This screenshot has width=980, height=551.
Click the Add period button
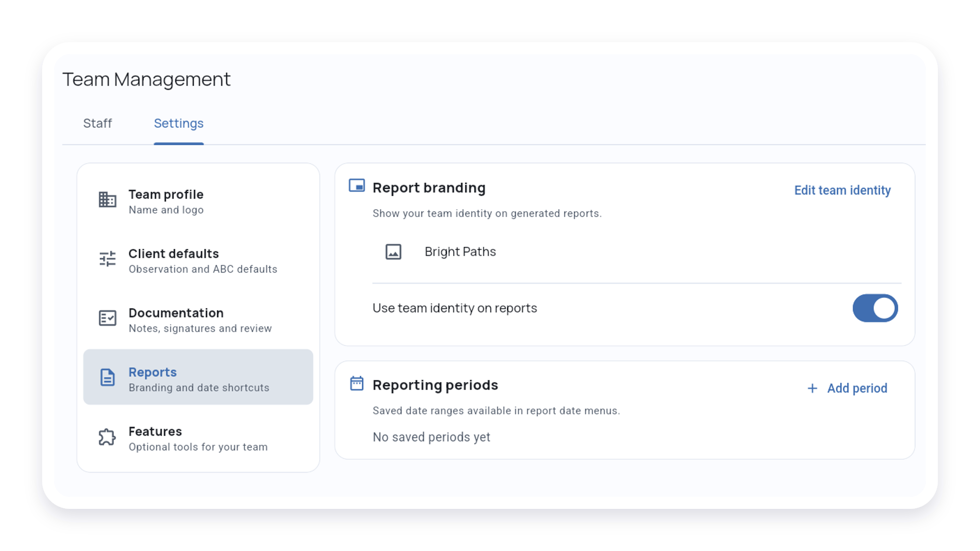click(847, 388)
